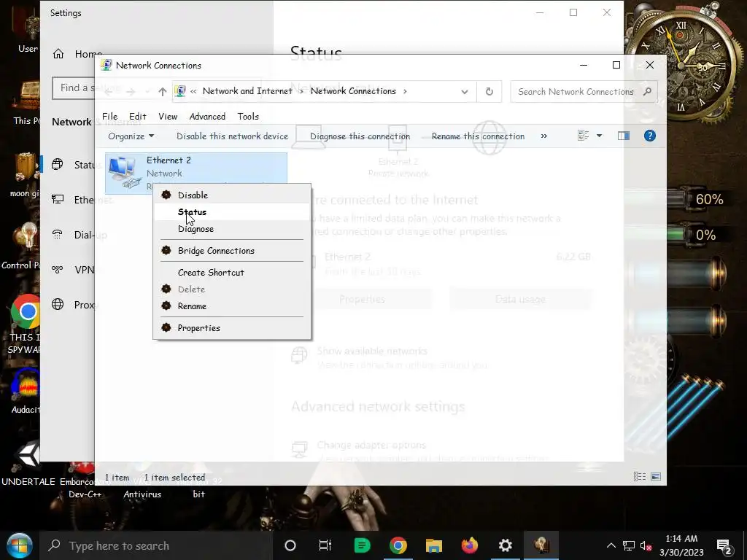Click the VPN icon in Settings sidebar
The height and width of the screenshot is (560, 747).
[x=57, y=270]
